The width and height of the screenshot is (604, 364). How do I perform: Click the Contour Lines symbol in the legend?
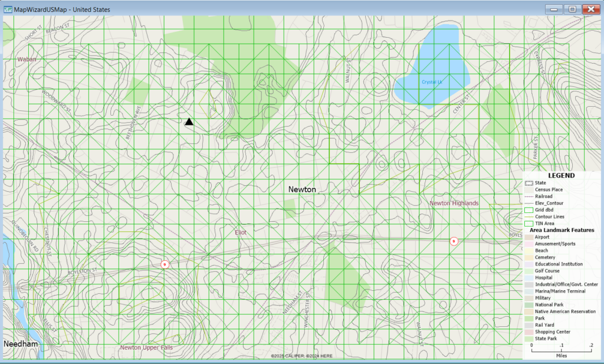pos(529,217)
